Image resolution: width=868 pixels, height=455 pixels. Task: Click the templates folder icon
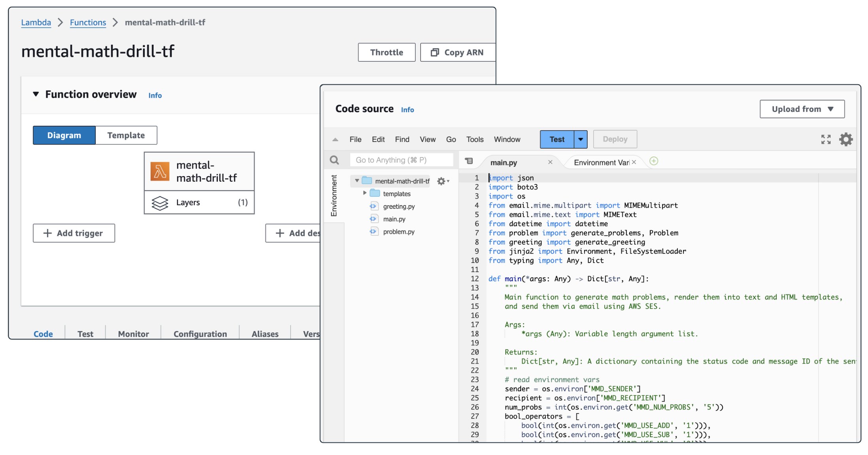click(375, 193)
